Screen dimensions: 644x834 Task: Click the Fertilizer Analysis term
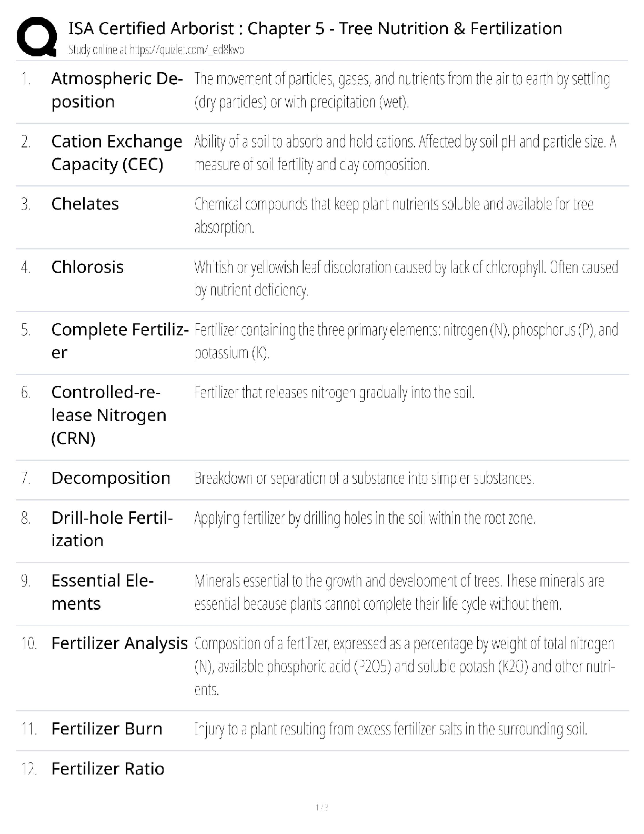click(119, 643)
